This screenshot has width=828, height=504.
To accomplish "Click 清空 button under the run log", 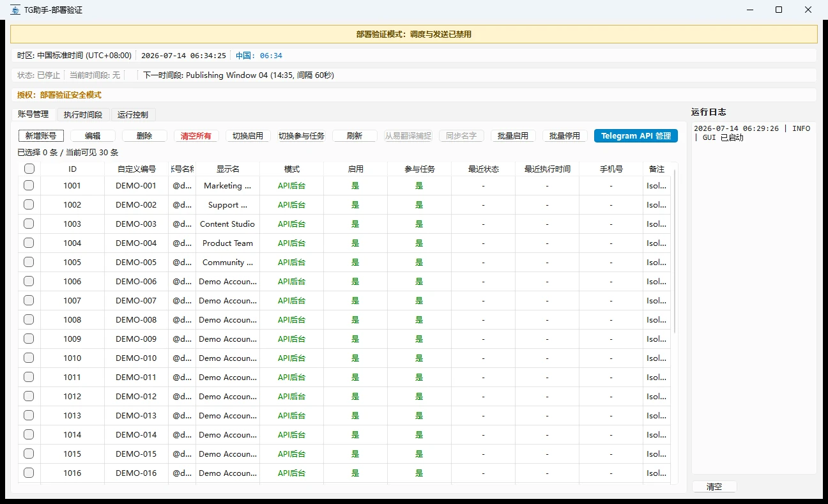I will 714,487.
